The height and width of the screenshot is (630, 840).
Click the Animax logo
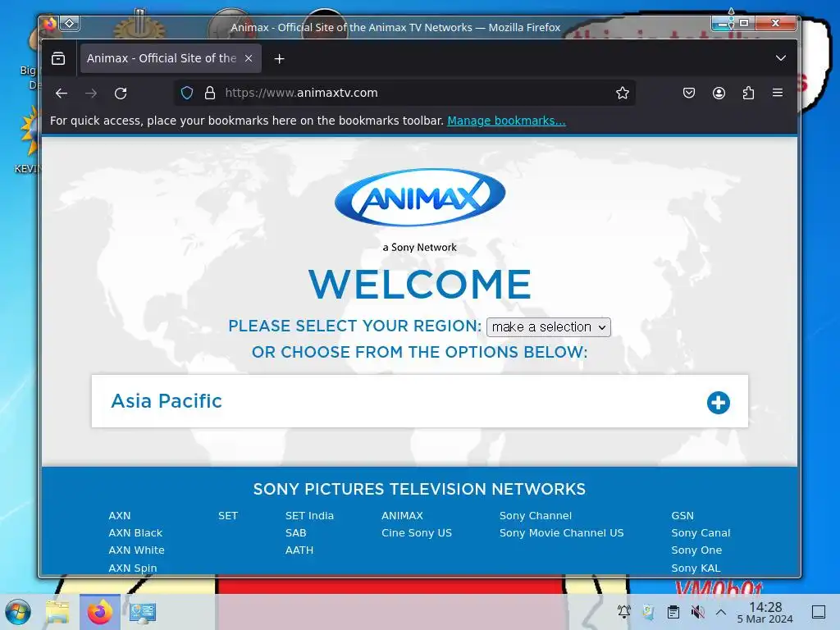click(420, 197)
